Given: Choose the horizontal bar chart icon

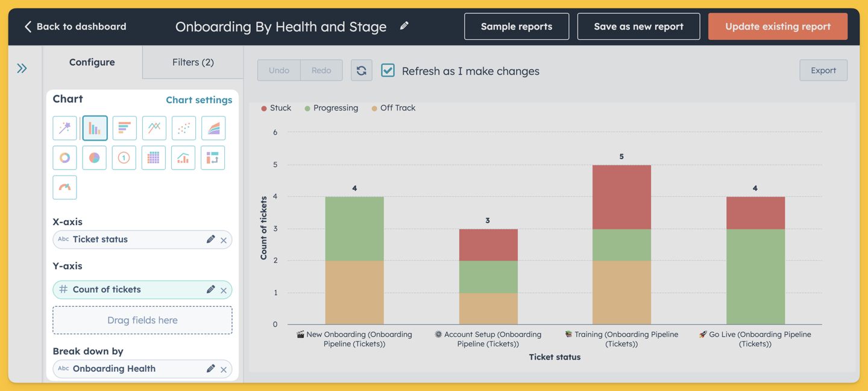Looking at the screenshot, I should [x=124, y=128].
